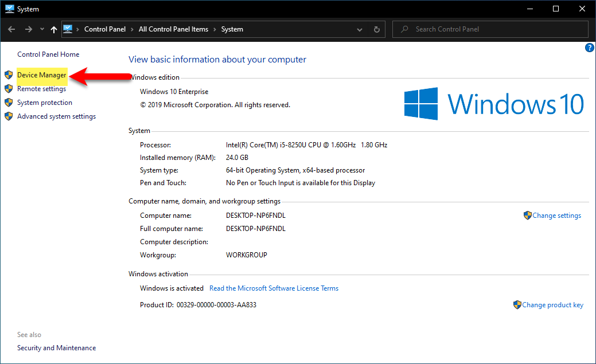Open the recent locations dropdown chevron
596x364 pixels.
[x=42, y=29]
